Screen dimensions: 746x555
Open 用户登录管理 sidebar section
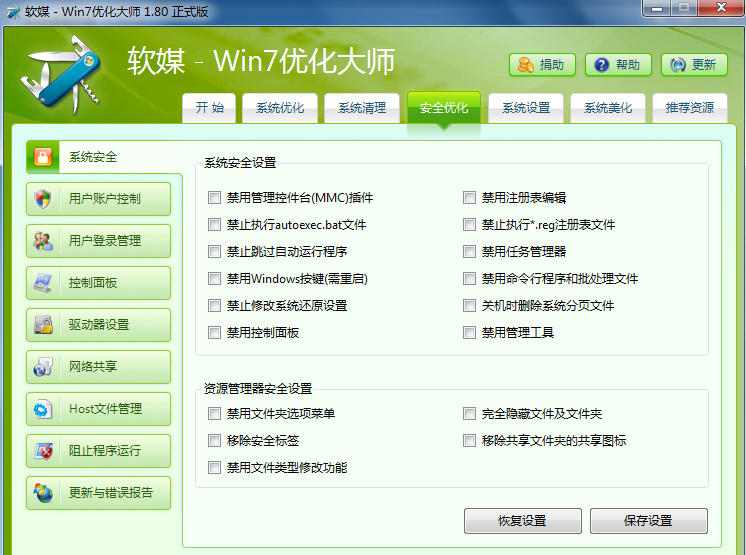98,241
